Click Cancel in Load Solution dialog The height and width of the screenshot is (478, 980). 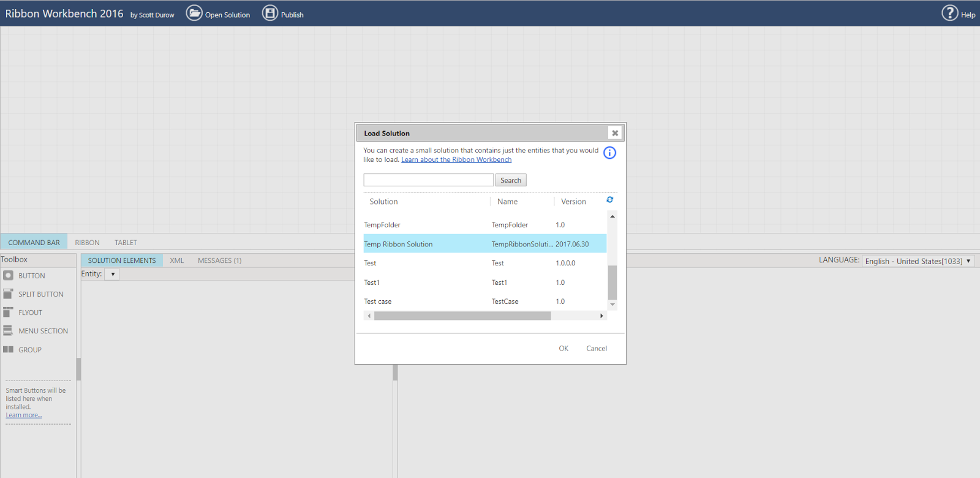(x=597, y=349)
